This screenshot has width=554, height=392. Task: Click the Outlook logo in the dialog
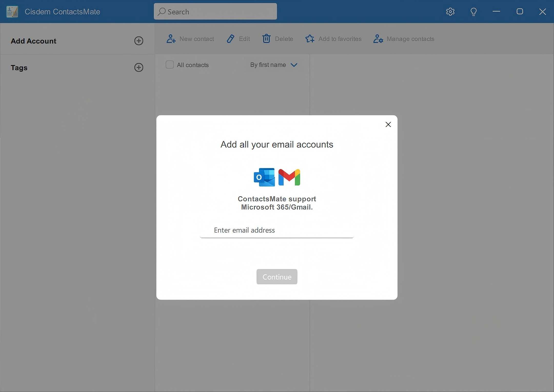(x=264, y=177)
